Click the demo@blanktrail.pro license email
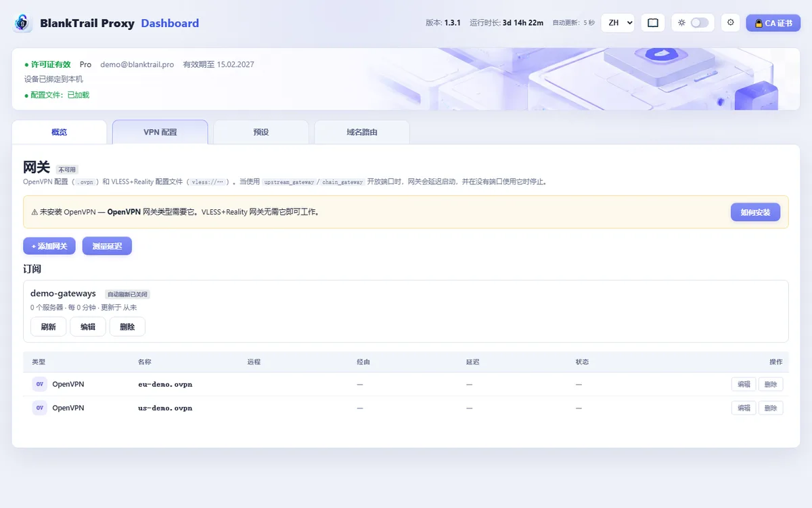 pyautogui.click(x=137, y=64)
